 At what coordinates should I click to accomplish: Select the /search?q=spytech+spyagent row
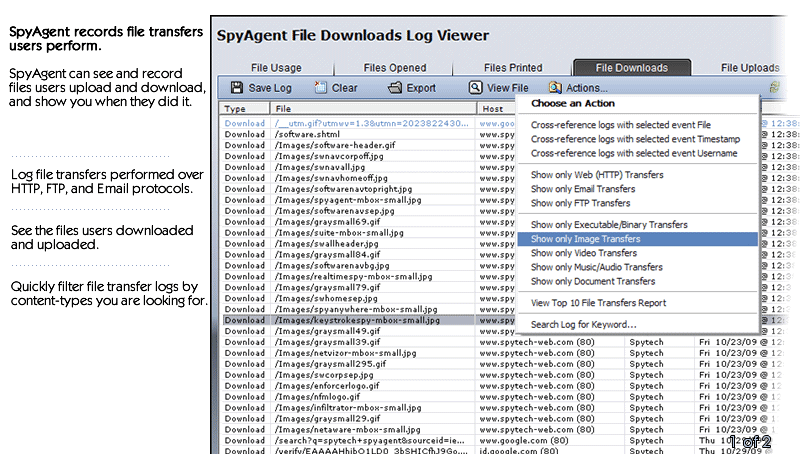[x=503, y=441]
